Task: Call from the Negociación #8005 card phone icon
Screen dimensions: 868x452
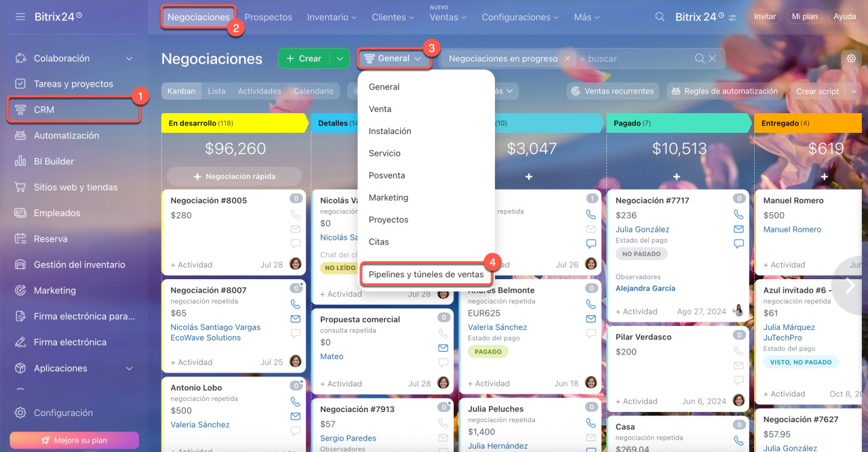Action: click(x=295, y=214)
